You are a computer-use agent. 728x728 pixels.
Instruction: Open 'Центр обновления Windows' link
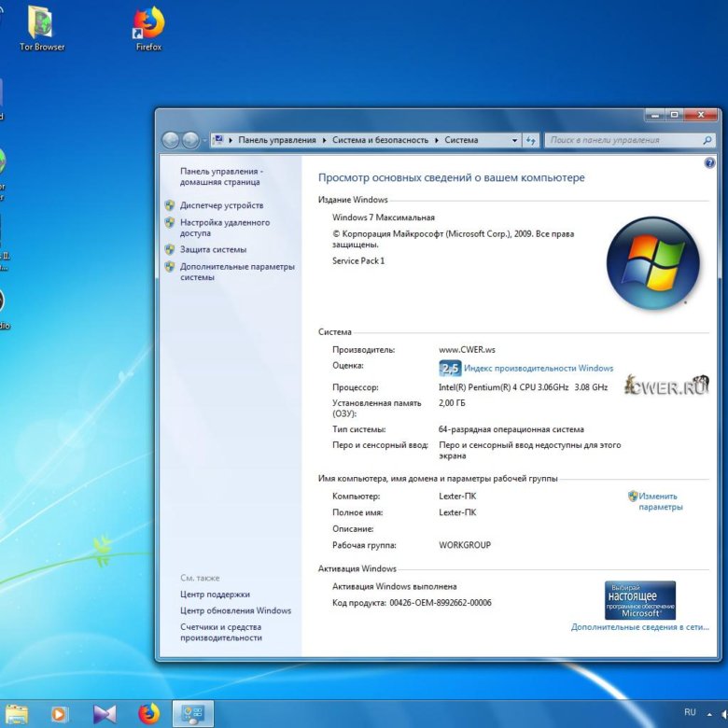[x=235, y=610]
